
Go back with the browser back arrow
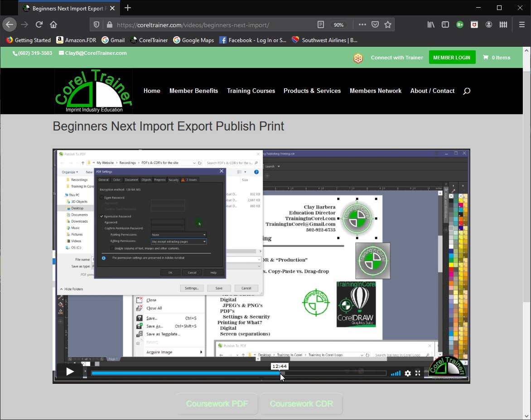(x=10, y=24)
